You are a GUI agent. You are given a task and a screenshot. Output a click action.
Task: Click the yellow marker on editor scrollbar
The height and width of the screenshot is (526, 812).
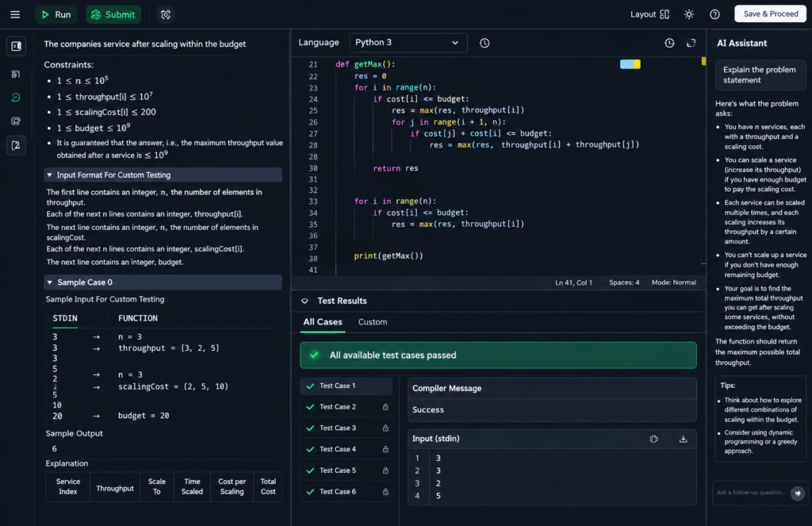coord(703,61)
